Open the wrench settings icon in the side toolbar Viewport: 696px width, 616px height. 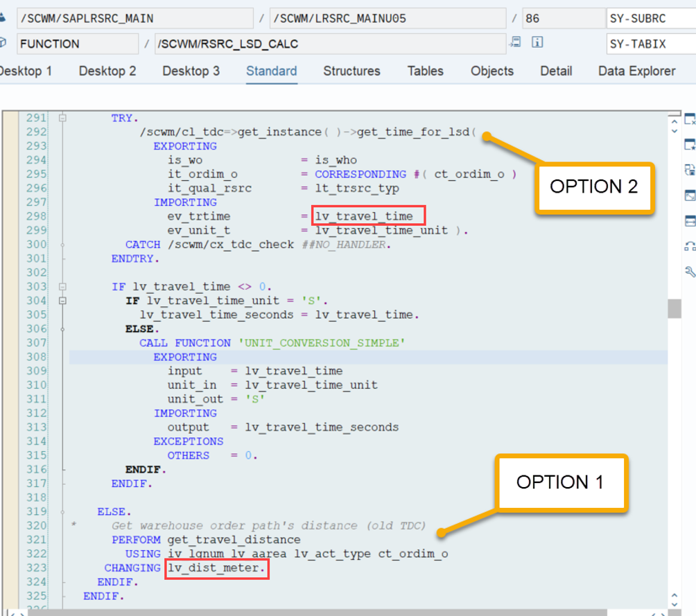(690, 272)
